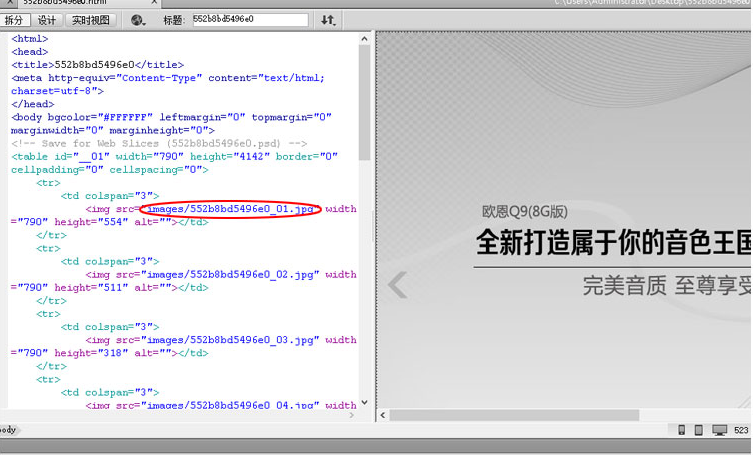
Task: Click the img src 552b8bd5496e0_02.jpg line
Action: click(x=221, y=274)
